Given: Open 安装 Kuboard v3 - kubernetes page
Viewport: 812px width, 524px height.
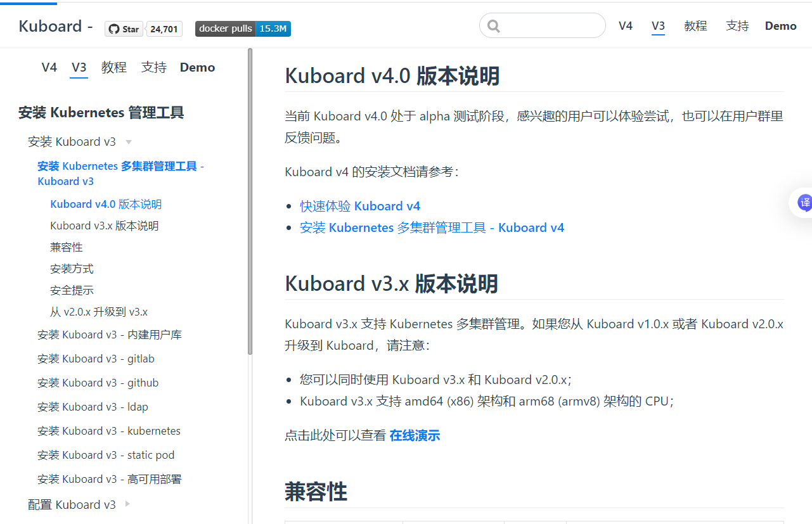Looking at the screenshot, I should pyautogui.click(x=109, y=431).
